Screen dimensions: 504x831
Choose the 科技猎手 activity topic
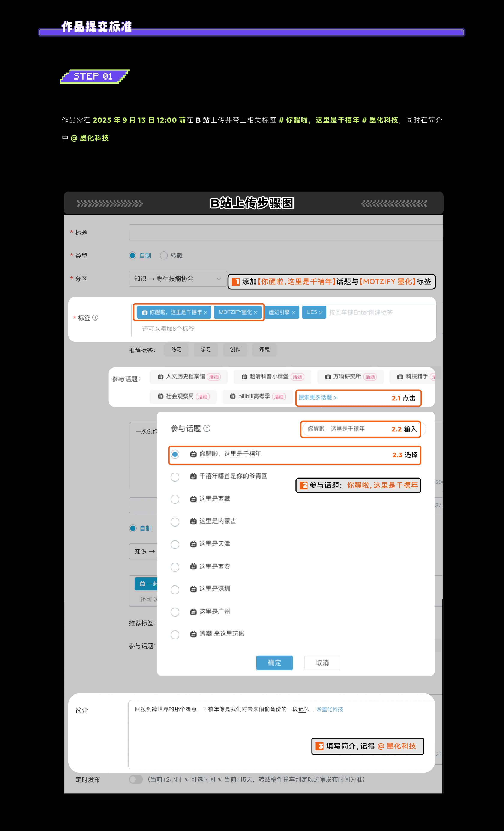(x=413, y=377)
